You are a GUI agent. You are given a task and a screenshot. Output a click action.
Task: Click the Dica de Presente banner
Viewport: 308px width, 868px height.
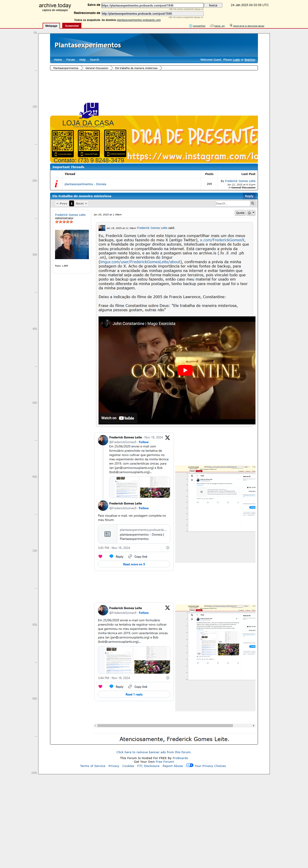click(x=154, y=139)
